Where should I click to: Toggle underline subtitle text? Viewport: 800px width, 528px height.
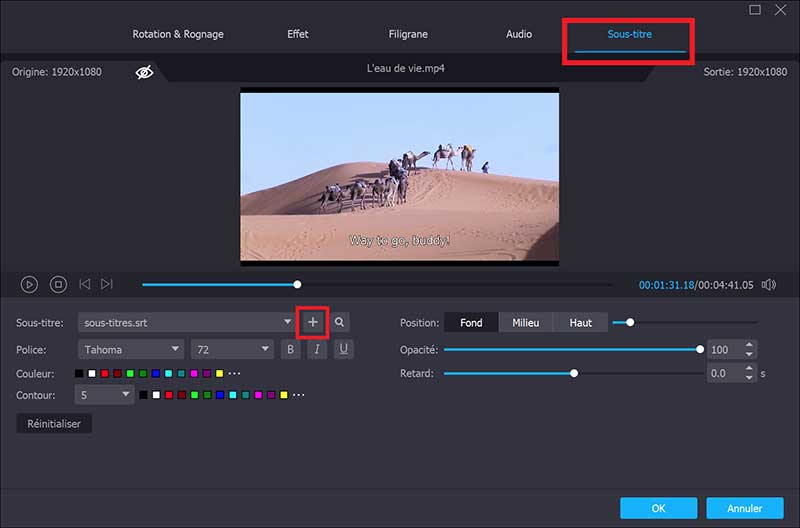(343, 350)
